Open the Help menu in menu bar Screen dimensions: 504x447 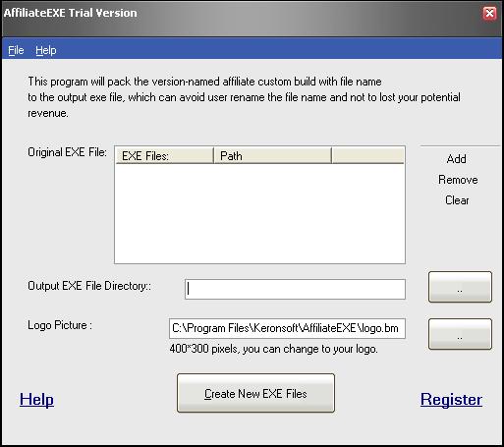46,50
